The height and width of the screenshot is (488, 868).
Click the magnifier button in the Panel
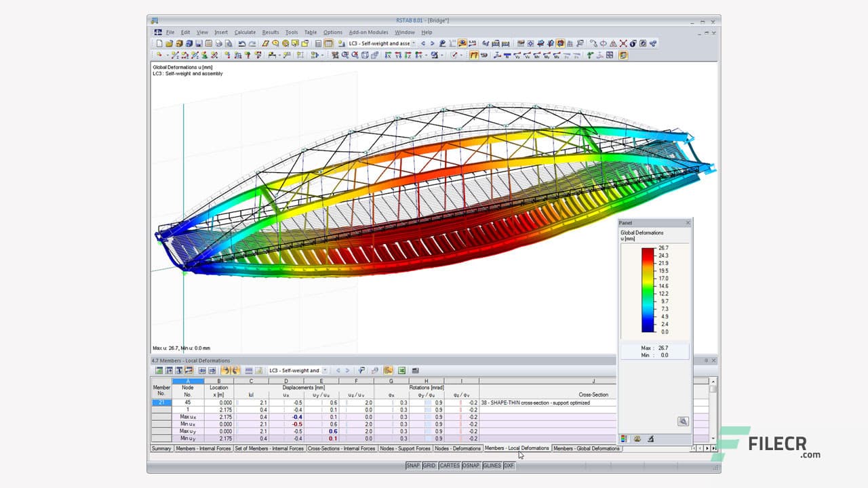pyautogui.click(x=683, y=422)
